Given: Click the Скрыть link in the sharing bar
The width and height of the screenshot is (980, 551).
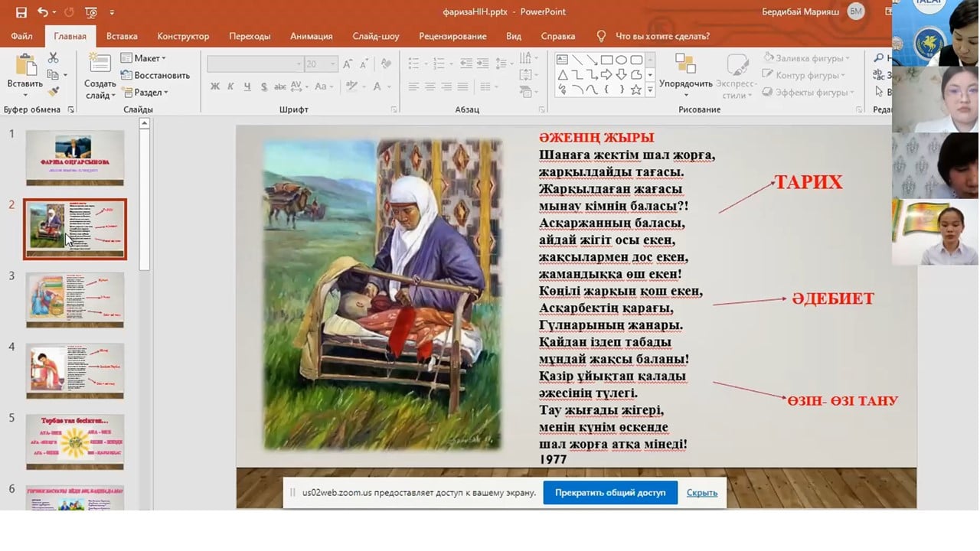Looking at the screenshot, I should point(701,493).
